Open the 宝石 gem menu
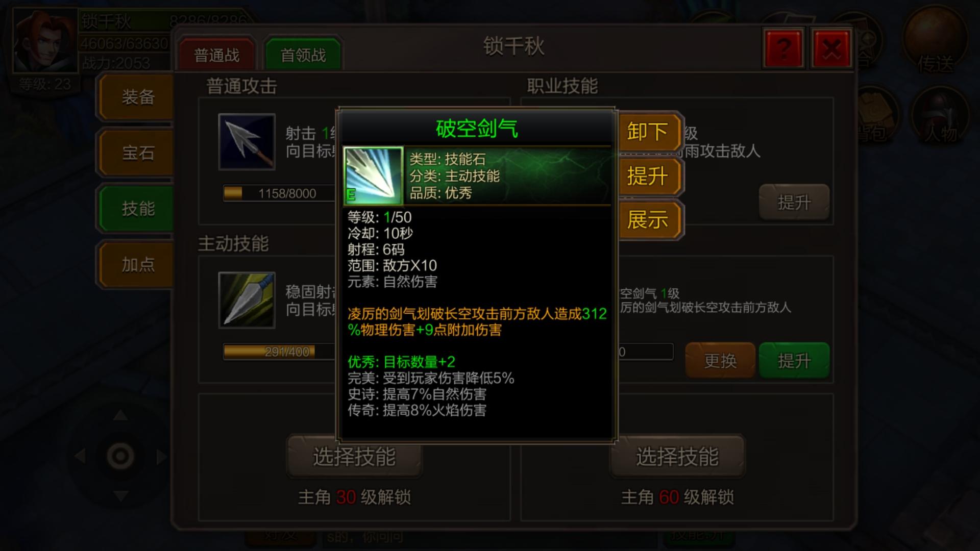 click(137, 153)
